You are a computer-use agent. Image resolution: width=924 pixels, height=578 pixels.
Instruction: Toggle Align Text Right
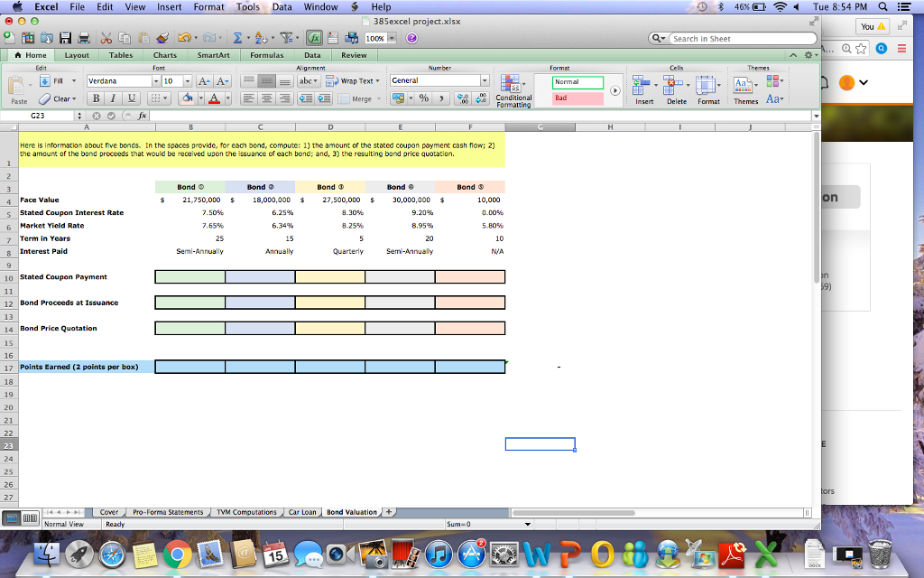click(285, 98)
